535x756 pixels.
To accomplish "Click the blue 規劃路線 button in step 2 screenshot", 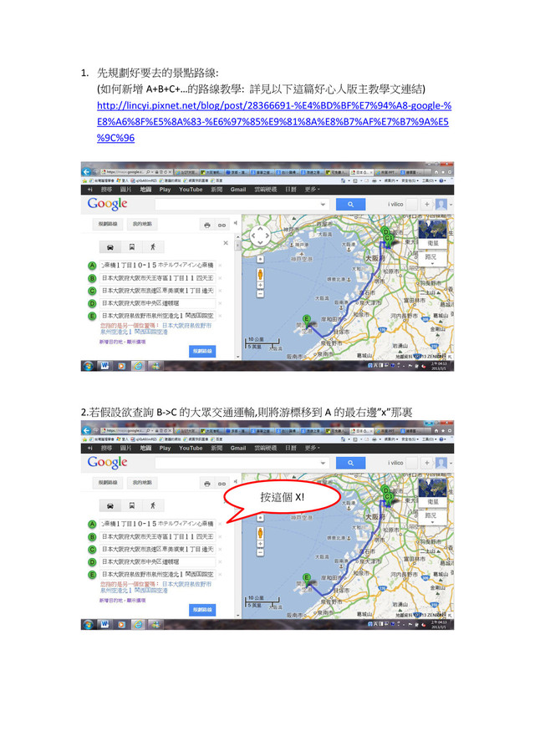I will 202,610.
